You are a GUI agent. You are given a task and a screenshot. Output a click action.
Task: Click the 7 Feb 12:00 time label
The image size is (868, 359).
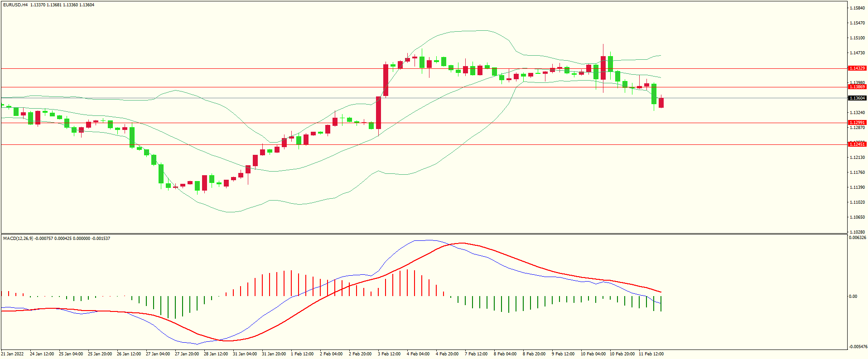pos(476,354)
